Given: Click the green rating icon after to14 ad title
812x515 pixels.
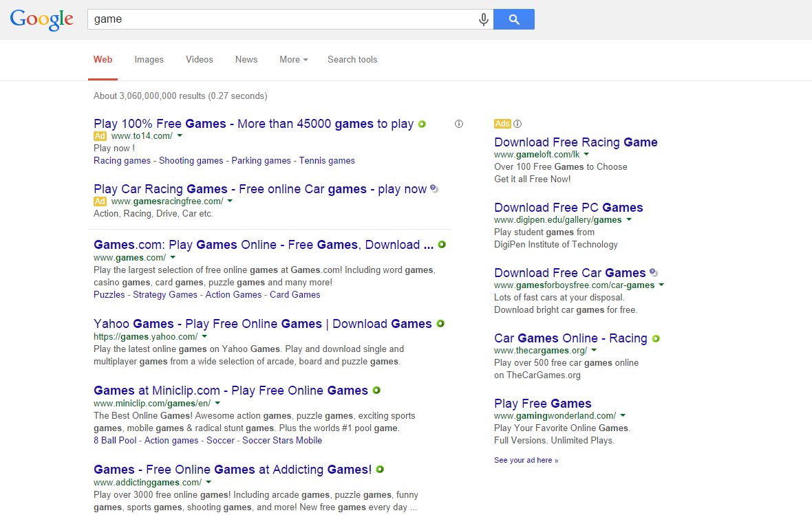Looking at the screenshot, I should (x=422, y=124).
